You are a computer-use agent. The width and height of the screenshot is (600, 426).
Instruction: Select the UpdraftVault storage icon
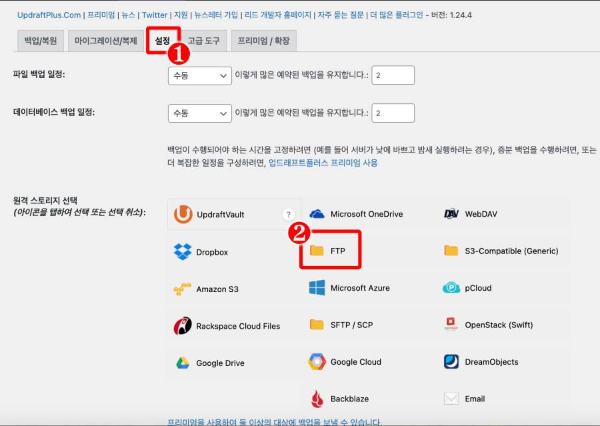pos(183,214)
